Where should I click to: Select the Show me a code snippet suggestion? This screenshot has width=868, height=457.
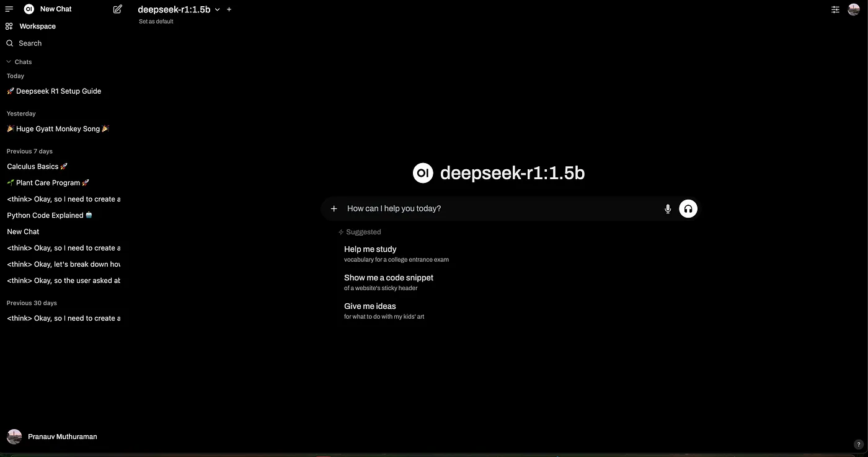click(389, 282)
